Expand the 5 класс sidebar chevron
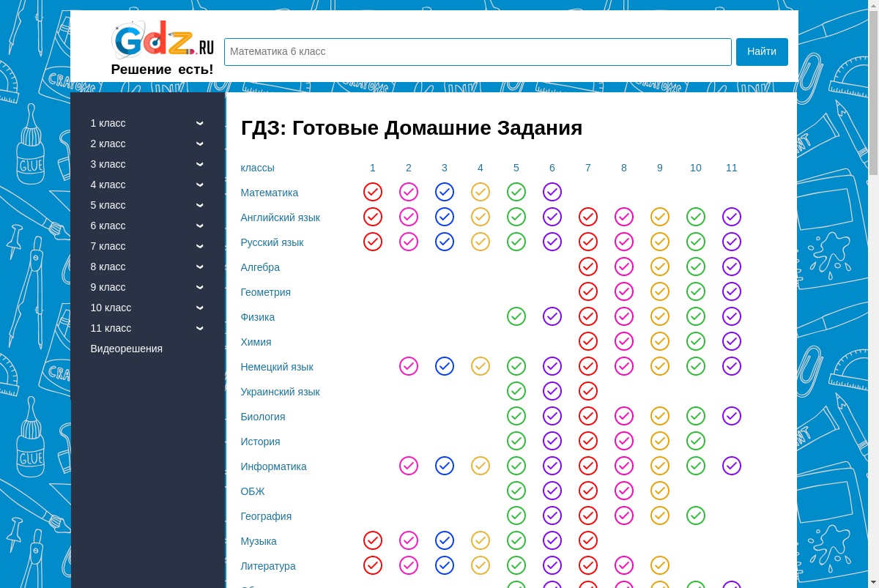This screenshot has height=588, width=879. pos(200,205)
